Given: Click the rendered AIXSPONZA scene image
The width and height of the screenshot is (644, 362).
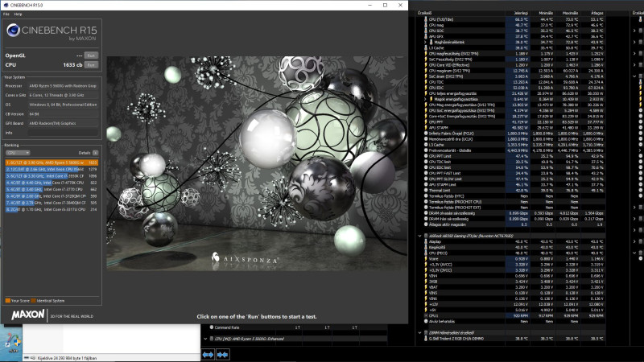Looking at the screenshot, I should pyautogui.click(x=257, y=163).
